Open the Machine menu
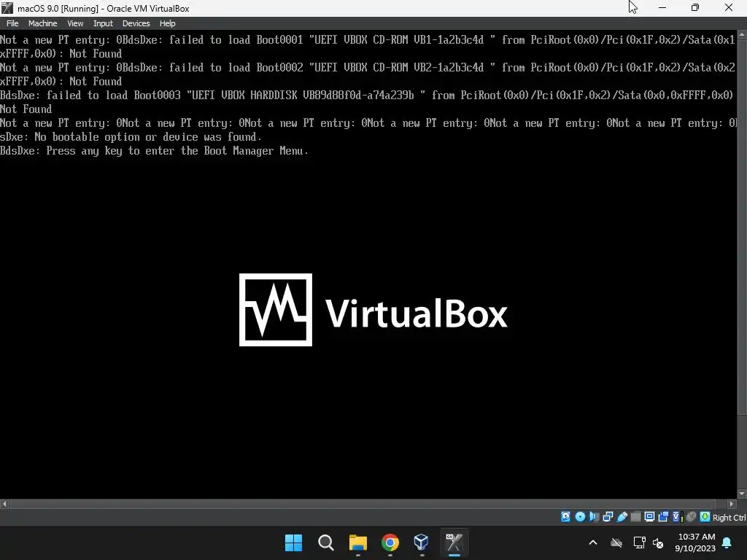 point(42,23)
